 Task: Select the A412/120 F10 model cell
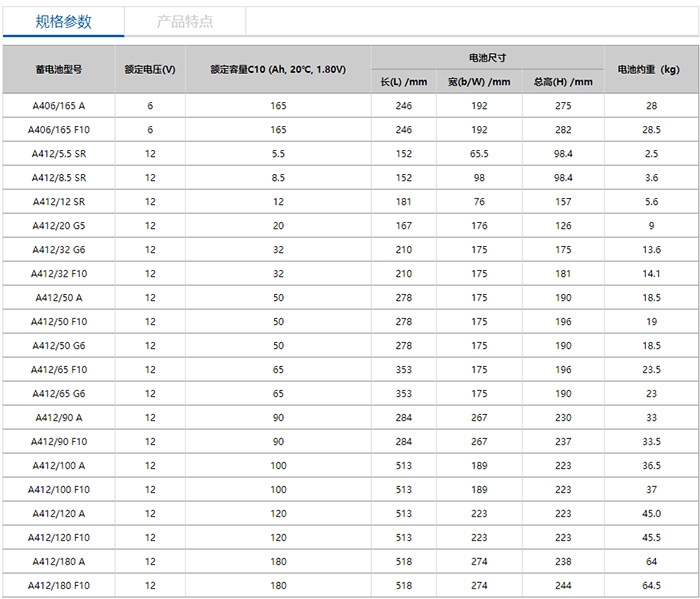(58, 537)
